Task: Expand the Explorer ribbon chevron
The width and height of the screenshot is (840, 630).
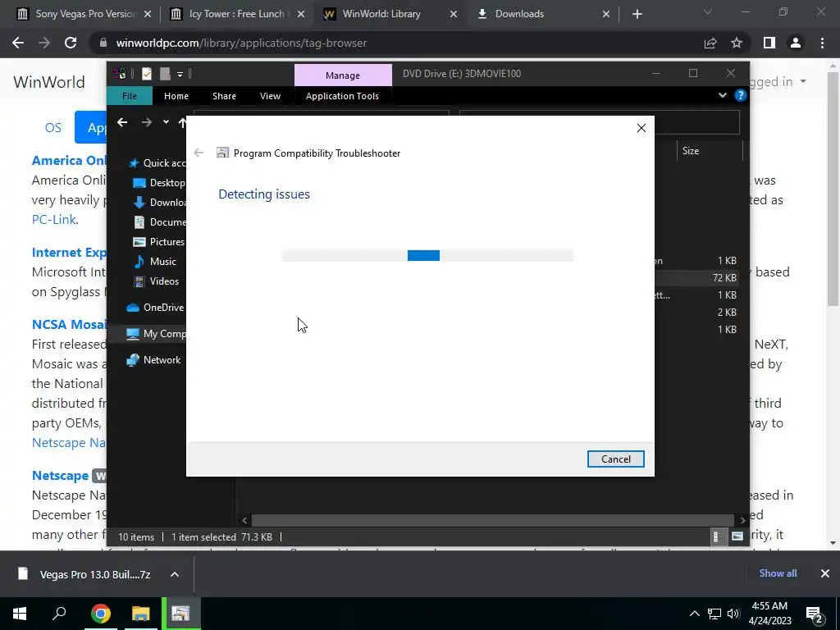Action: point(722,95)
